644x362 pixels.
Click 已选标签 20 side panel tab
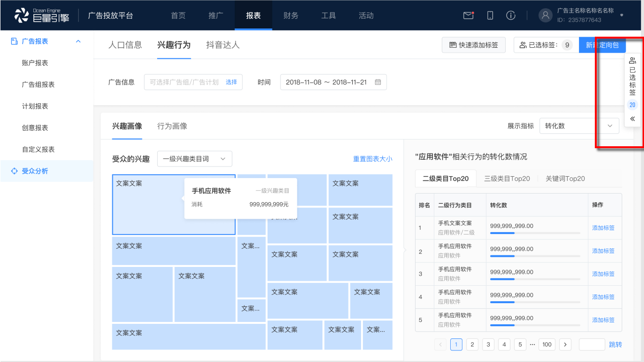(632, 90)
